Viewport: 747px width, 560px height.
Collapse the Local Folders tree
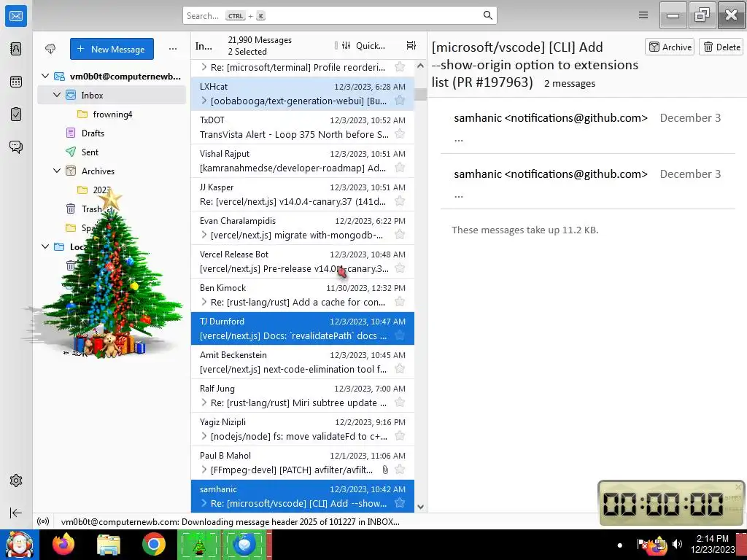pos(45,246)
